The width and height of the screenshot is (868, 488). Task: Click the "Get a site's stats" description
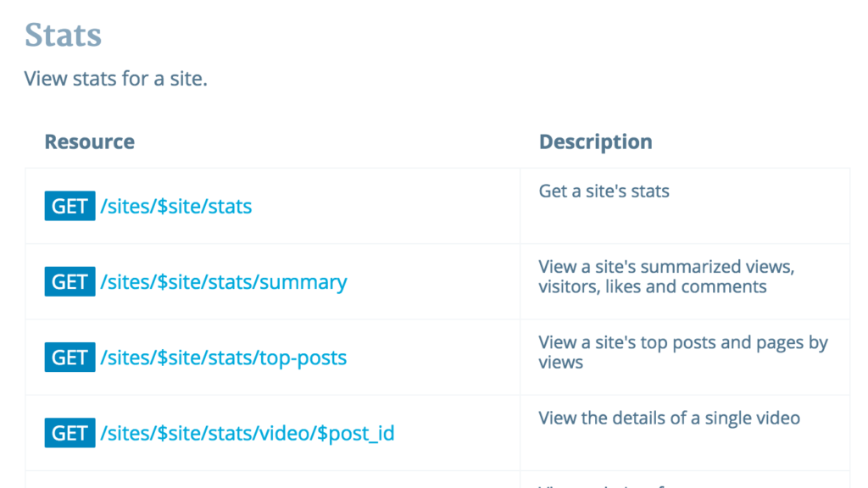[604, 191]
